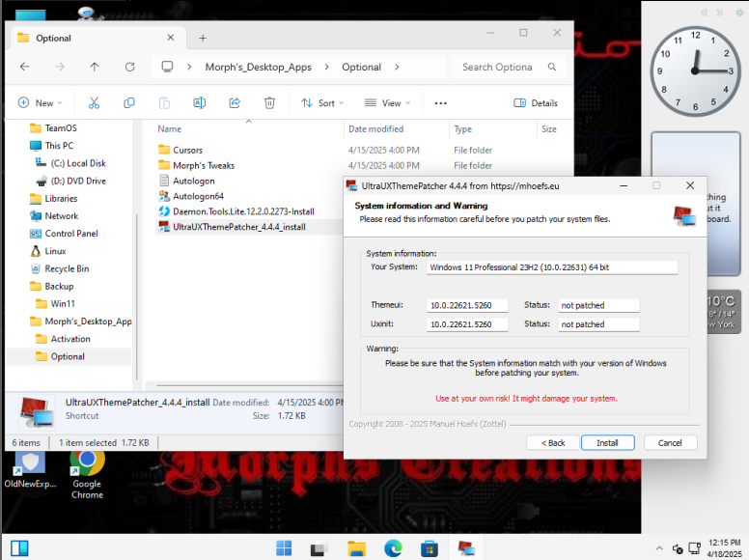Refresh the Optional folder view
Image resolution: width=749 pixels, height=560 pixels.
pos(130,67)
